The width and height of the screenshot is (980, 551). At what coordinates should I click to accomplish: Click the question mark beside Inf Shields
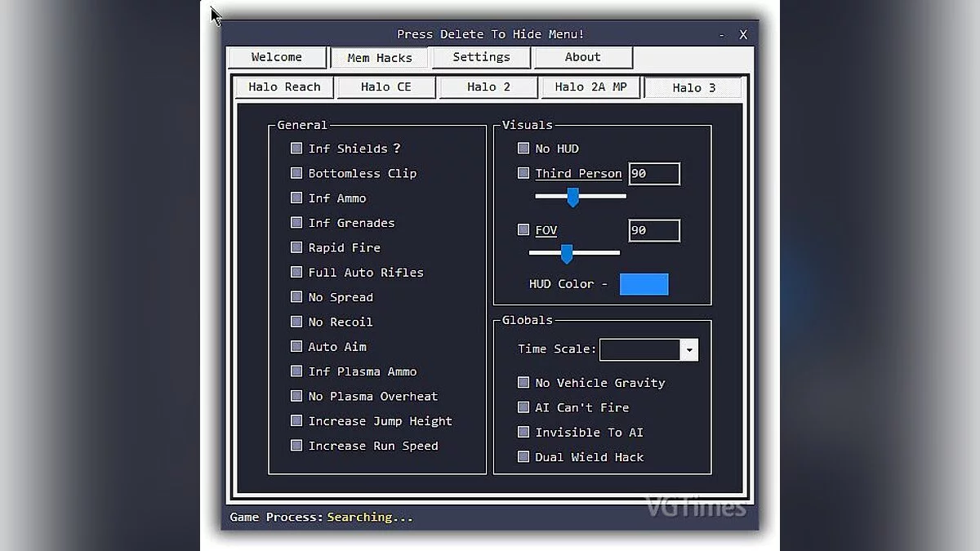(x=397, y=149)
